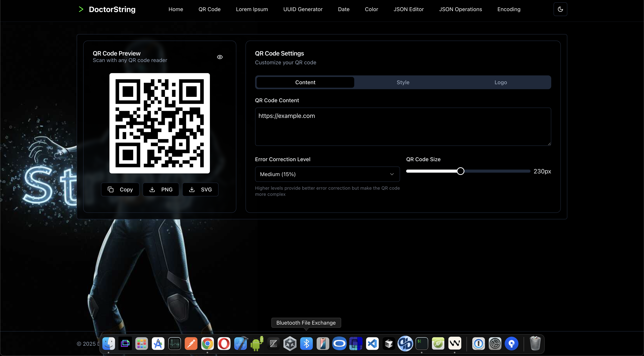Open the Lorem Ipsum tool
Image resolution: width=644 pixels, height=356 pixels.
[x=252, y=9]
